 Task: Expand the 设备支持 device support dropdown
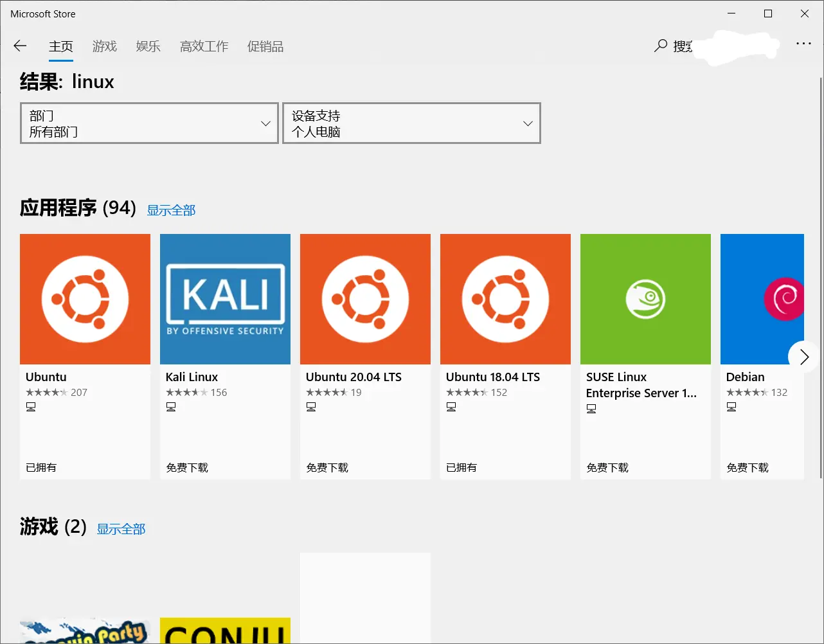411,123
